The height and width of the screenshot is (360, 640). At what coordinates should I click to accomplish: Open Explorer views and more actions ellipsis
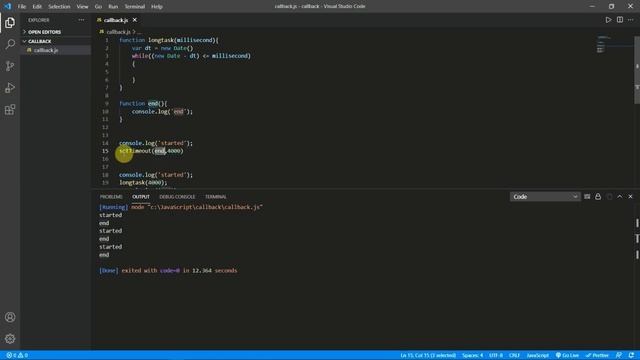click(x=81, y=20)
